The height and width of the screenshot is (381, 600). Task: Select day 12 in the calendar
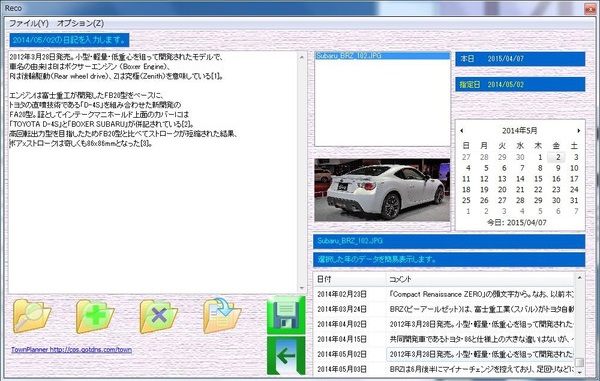[484, 179]
